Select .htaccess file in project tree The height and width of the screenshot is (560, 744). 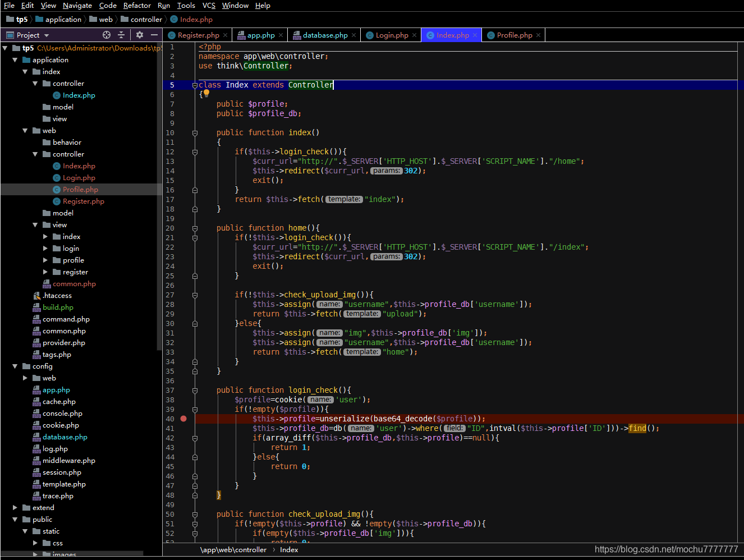57,296
